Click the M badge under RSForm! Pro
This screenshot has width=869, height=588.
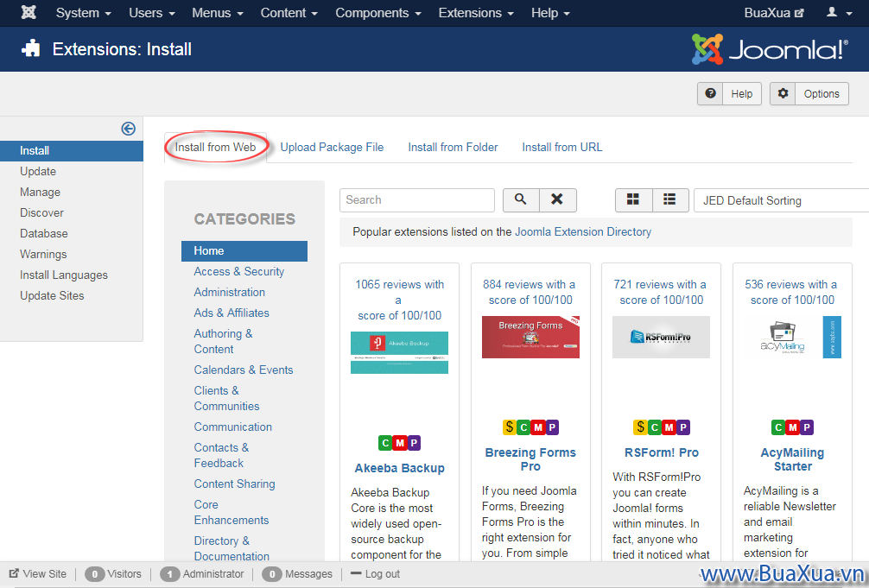coord(669,427)
